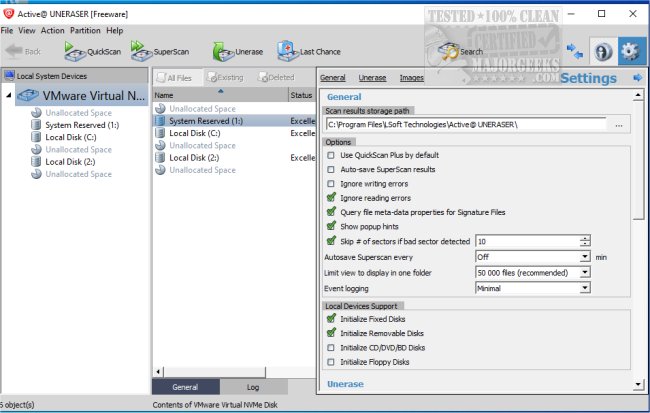
Task: Select Local Disk (2:) icon in tree
Action: coord(36,162)
